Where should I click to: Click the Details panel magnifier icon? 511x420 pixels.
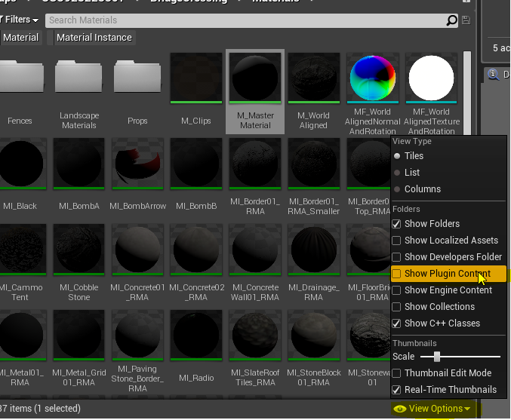pyautogui.click(x=493, y=74)
